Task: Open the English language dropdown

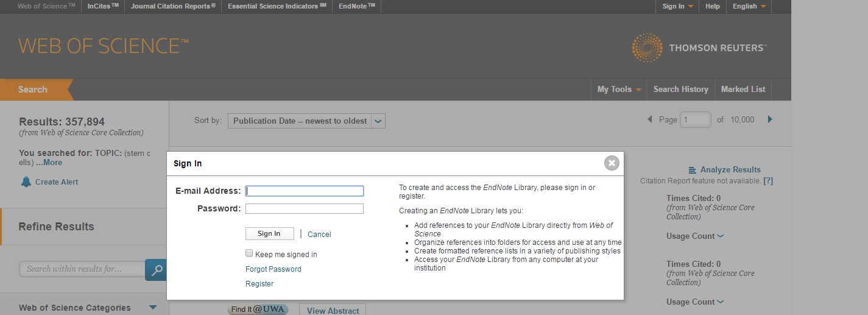Action: (x=749, y=6)
